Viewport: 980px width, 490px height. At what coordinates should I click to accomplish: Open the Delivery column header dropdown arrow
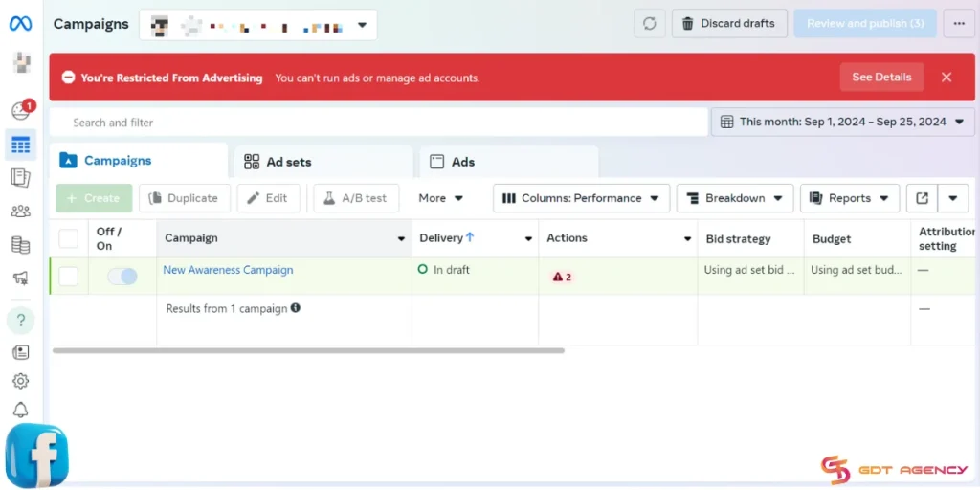tap(528, 238)
